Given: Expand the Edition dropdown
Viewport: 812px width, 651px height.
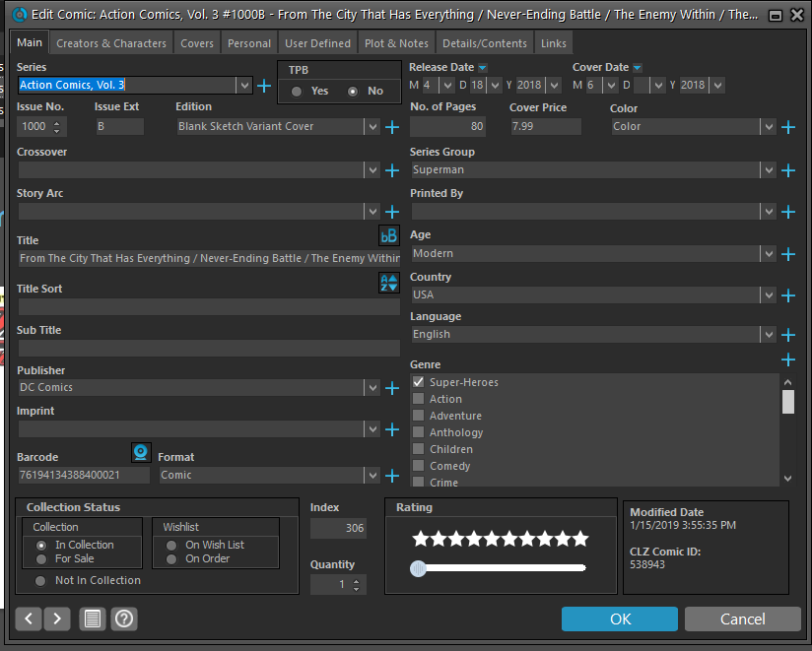Looking at the screenshot, I should coord(372,127).
